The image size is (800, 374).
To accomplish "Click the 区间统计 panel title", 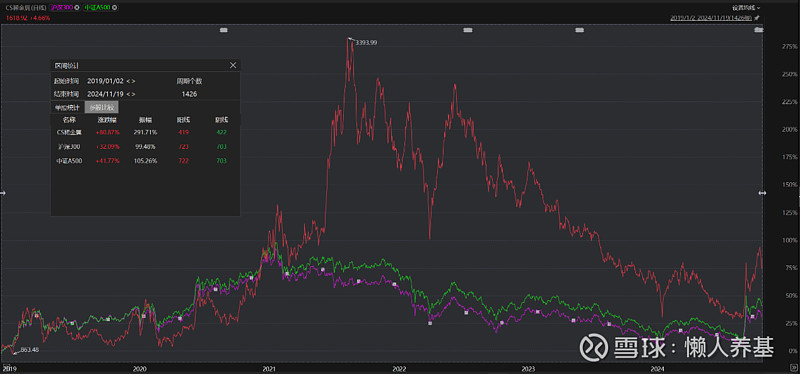I will (x=66, y=65).
